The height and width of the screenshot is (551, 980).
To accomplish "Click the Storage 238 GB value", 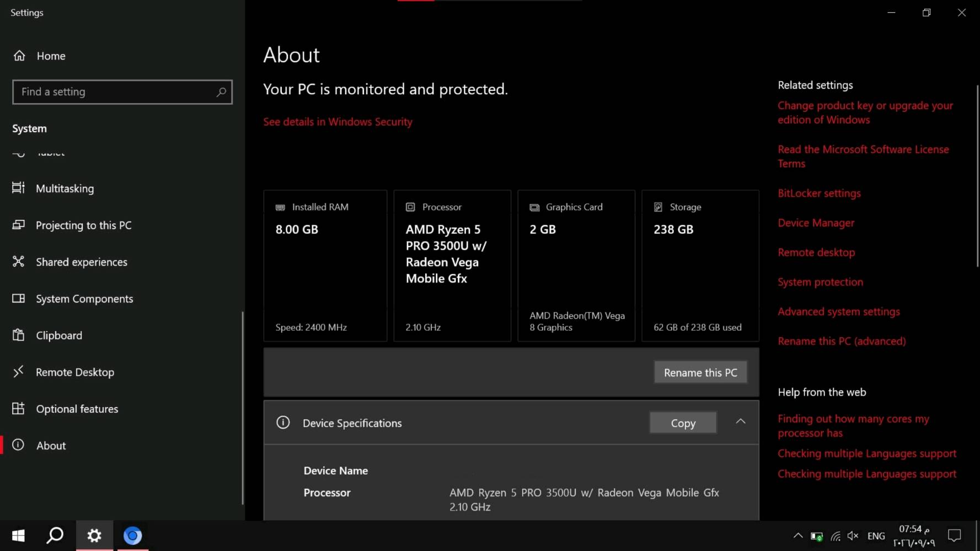I will pyautogui.click(x=673, y=230).
